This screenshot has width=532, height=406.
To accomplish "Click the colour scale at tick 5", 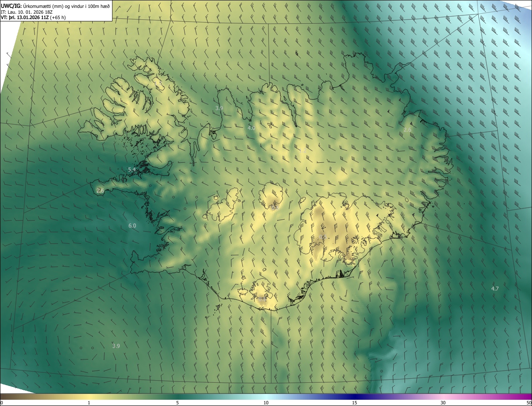I will coord(177,403).
